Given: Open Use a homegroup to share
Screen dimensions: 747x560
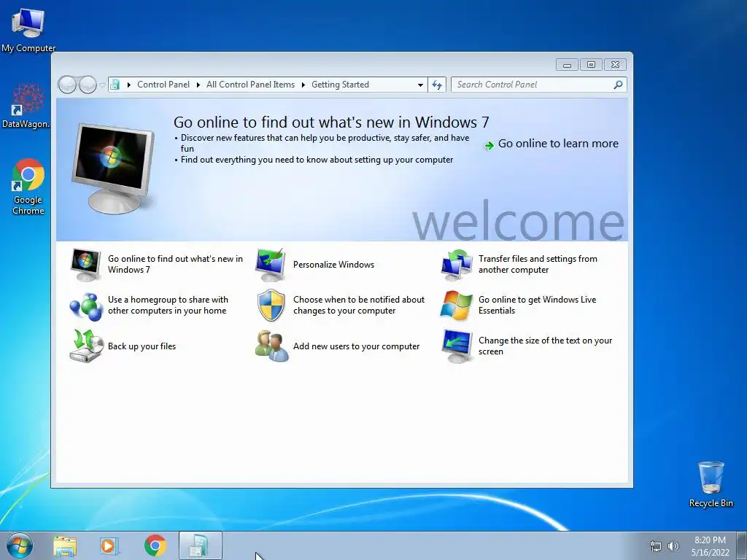Looking at the screenshot, I should tap(168, 306).
